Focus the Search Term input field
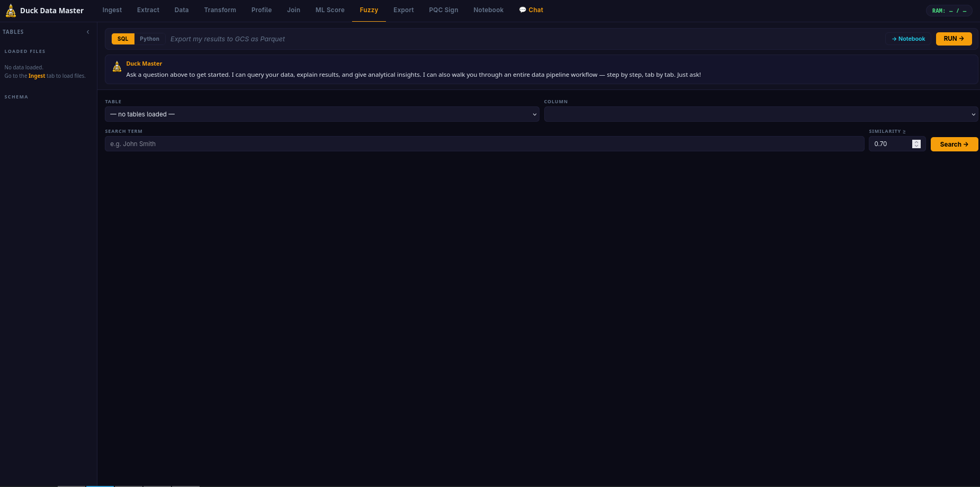 tap(484, 144)
